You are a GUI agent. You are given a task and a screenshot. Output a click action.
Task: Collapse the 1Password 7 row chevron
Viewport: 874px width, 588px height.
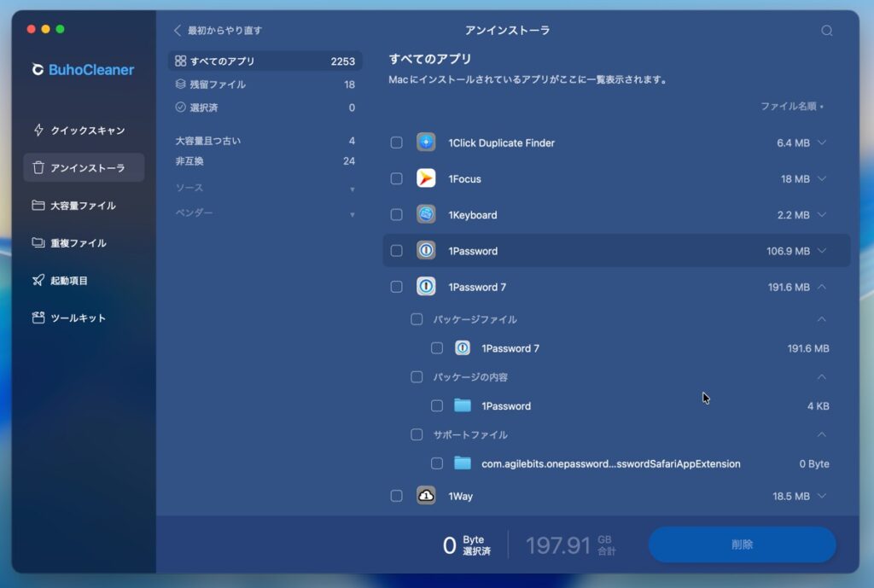(x=822, y=287)
